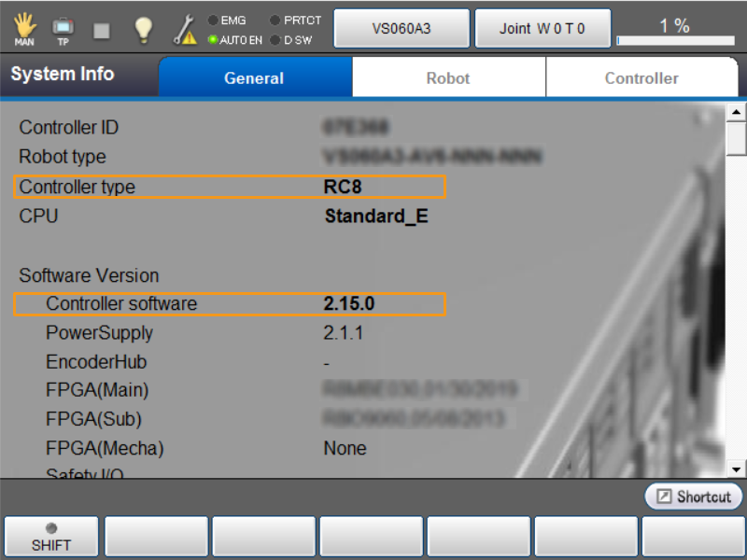Open the wrench warning icon
Viewport: 747px width, 560px height.
click(x=185, y=30)
